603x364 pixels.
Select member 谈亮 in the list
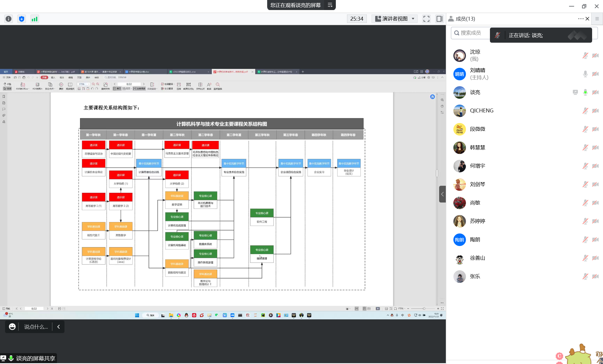475,92
